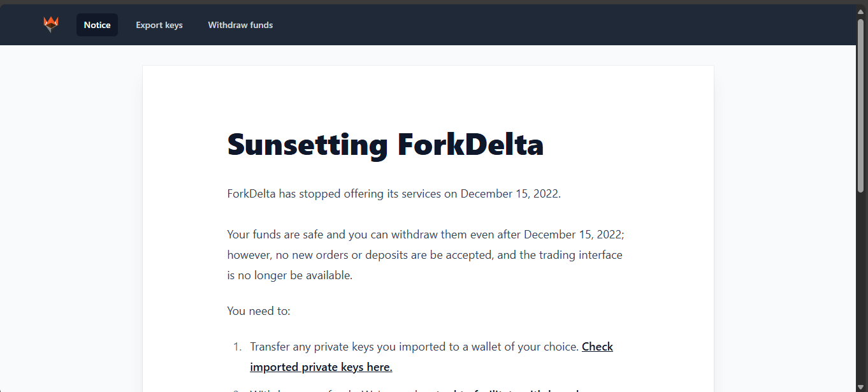The width and height of the screenshot is (868, 392).
Task: Click the word ForkDelta in the title
Action: click(470, 145)
